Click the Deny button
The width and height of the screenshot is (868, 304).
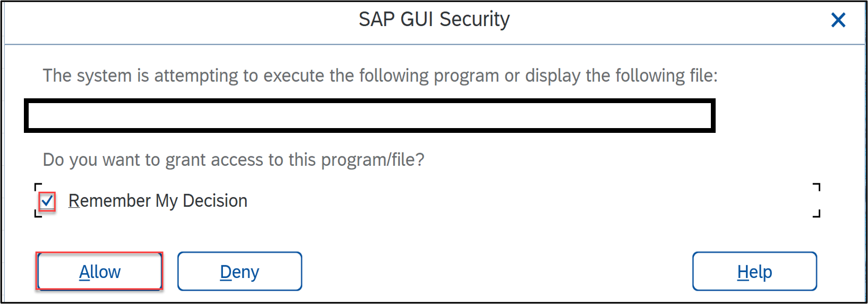(x=239, y=272)
